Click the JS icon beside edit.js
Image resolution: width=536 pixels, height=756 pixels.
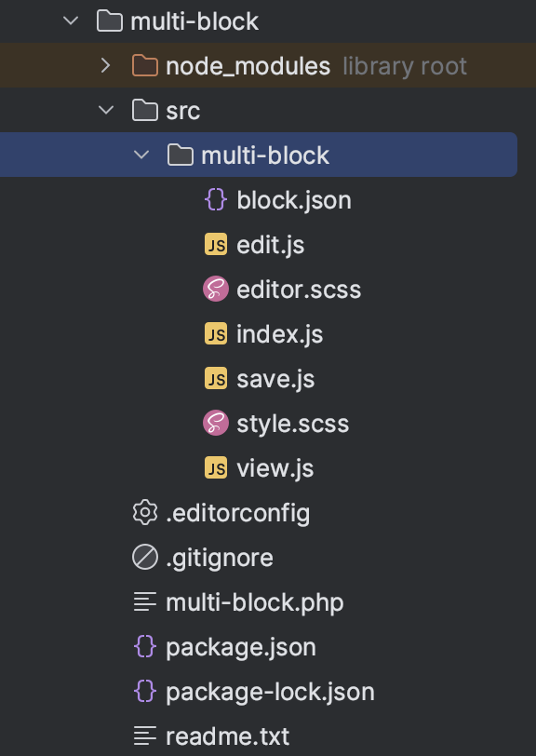[216, 245]
